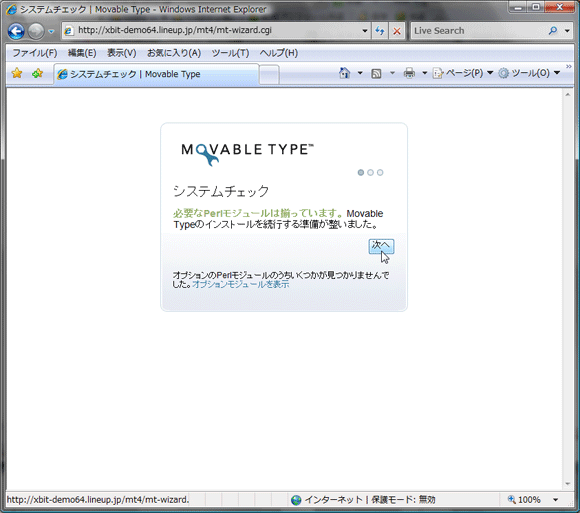Click the Home icon in command bar

[344, 73]
